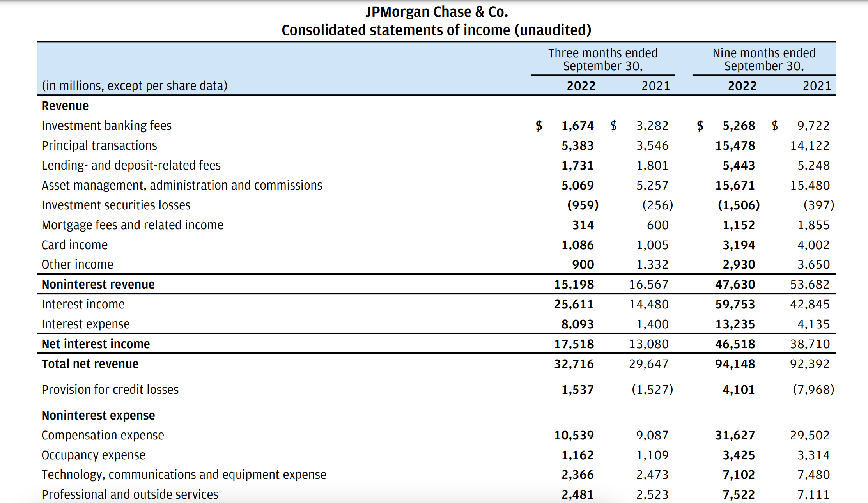The width and height of the screenshot is (868, 503).
Task: Click the Consolidated statements of income heading
Action: (x=436, y=30)
